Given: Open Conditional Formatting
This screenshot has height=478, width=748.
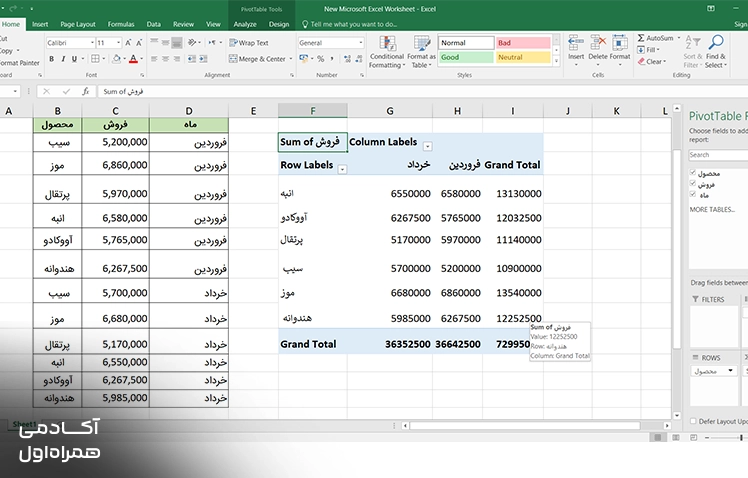Looking at the screenshot, I should pos(387,52).
